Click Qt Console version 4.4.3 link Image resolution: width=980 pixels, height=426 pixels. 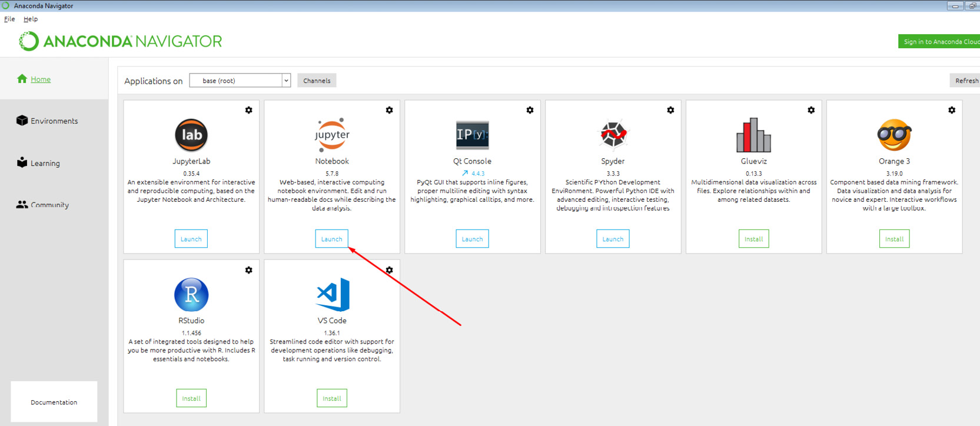tap(478, 174)
